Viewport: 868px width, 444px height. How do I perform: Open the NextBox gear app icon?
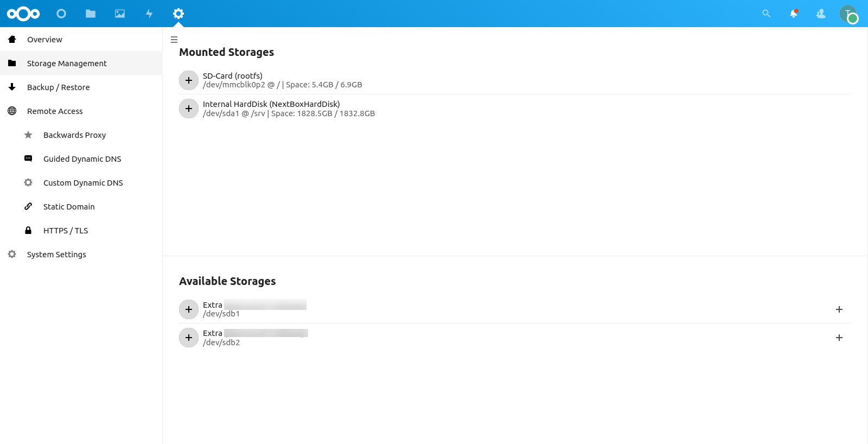(x=178, y=14)
